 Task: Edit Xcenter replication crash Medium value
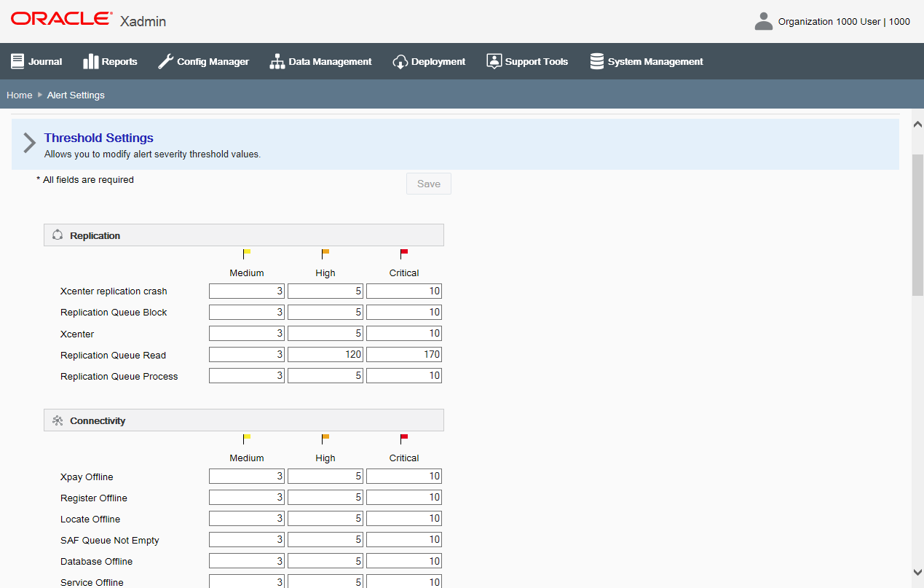pos(247,291)
